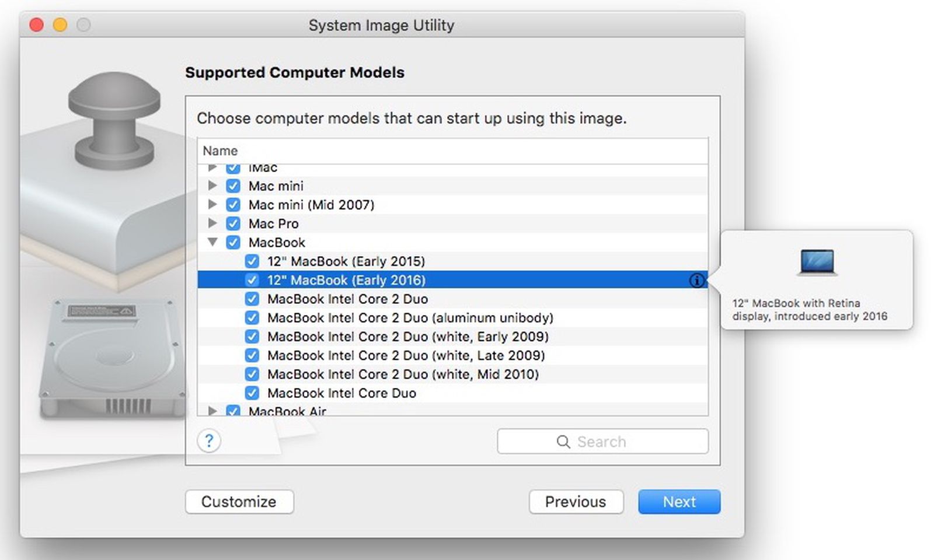Uncheck MacBook Intel Core 2 Duo (white, Late 2009)

(x=252, y=355)
